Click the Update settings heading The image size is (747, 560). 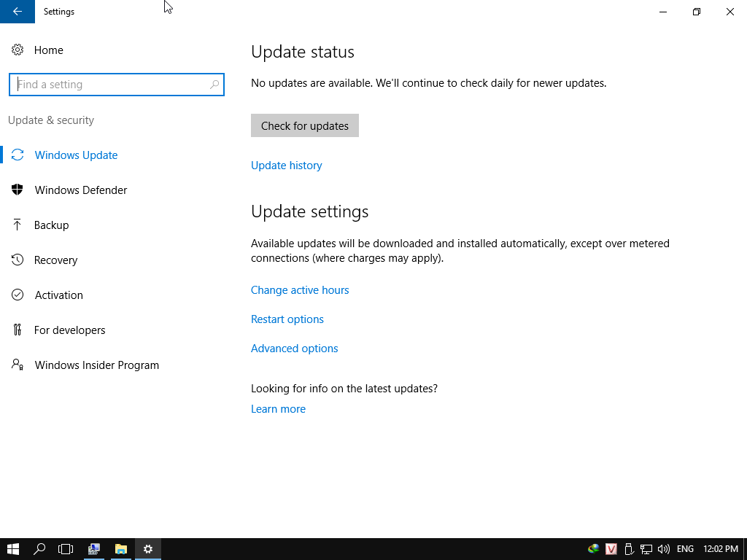[x=309, y=211]
